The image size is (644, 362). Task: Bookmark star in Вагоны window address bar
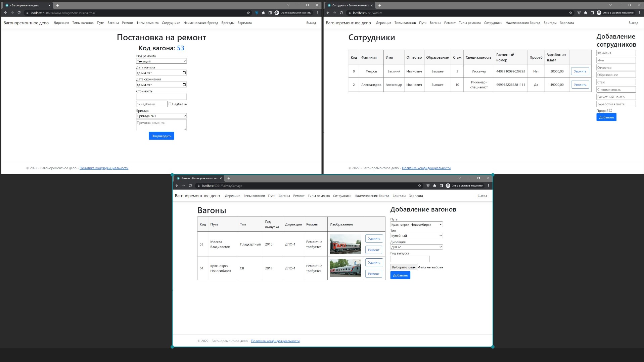coord(419,186)
